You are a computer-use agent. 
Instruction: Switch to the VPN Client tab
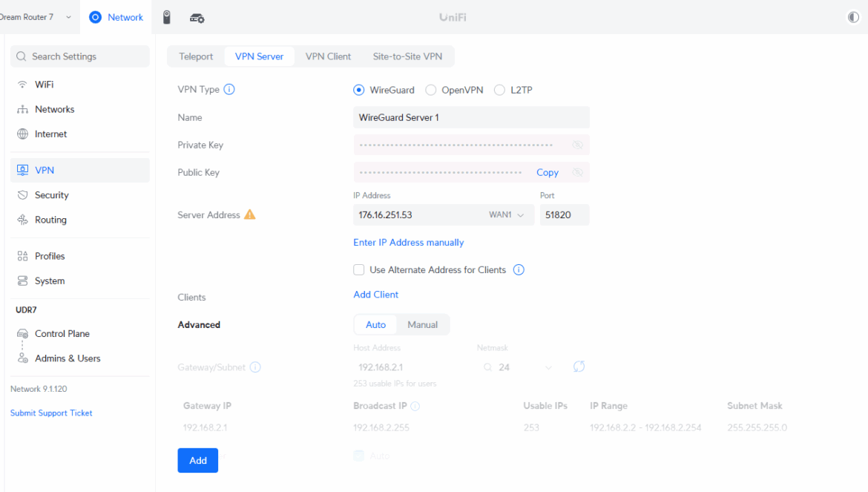(x=328, y=56)
